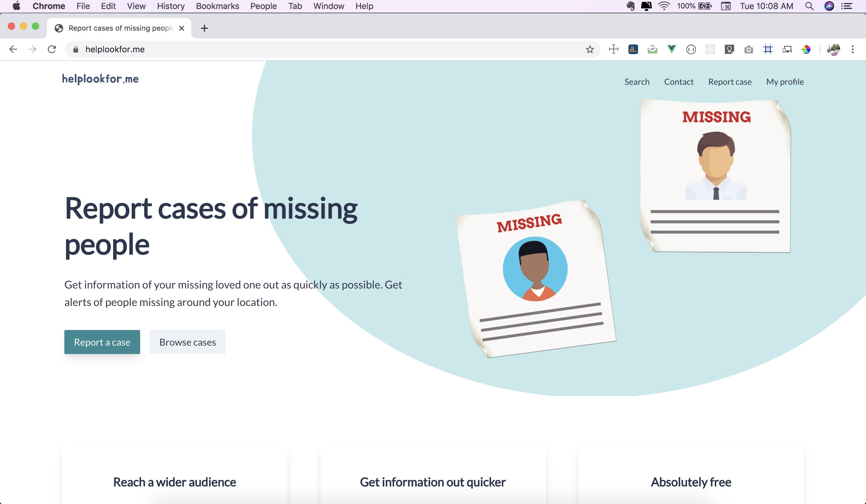This screenshot has width=866, height=504.
Task: Click the camera screenshot extension icon
Action: click(748, 50)
